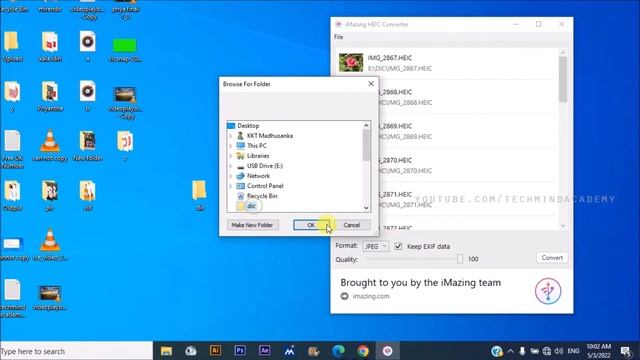
Task: Select Libraries in the folder tree
Action: (258, 156)
